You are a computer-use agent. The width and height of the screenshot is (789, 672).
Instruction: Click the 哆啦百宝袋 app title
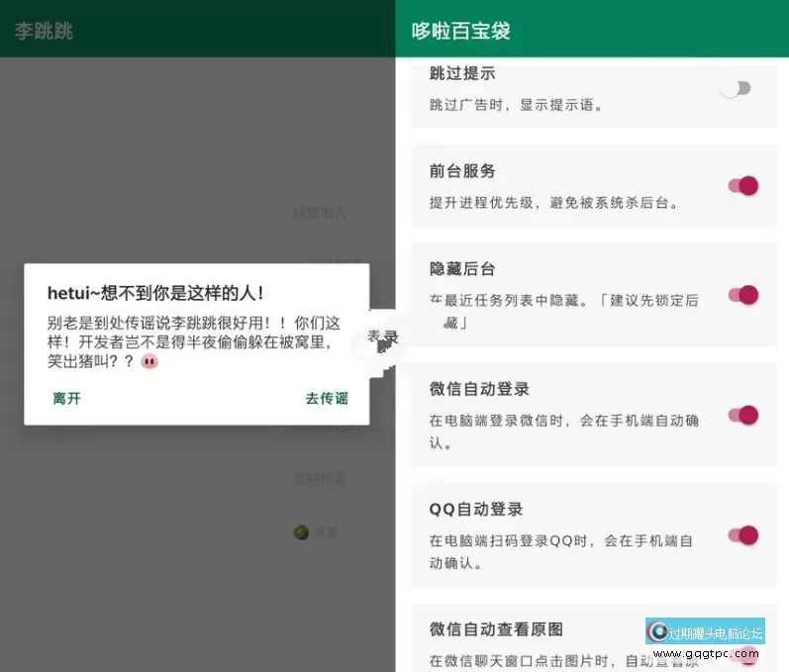tap(461, 31)
